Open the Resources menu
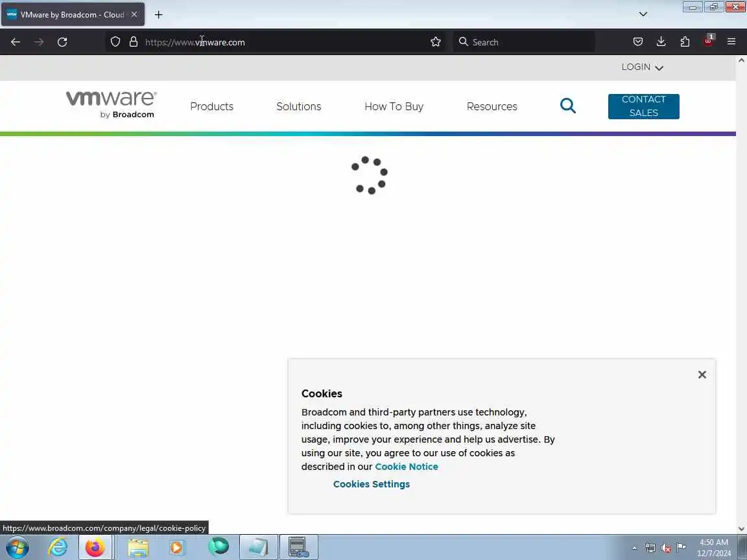This screenshot has height=560, width=747. (x=492, y=107)
